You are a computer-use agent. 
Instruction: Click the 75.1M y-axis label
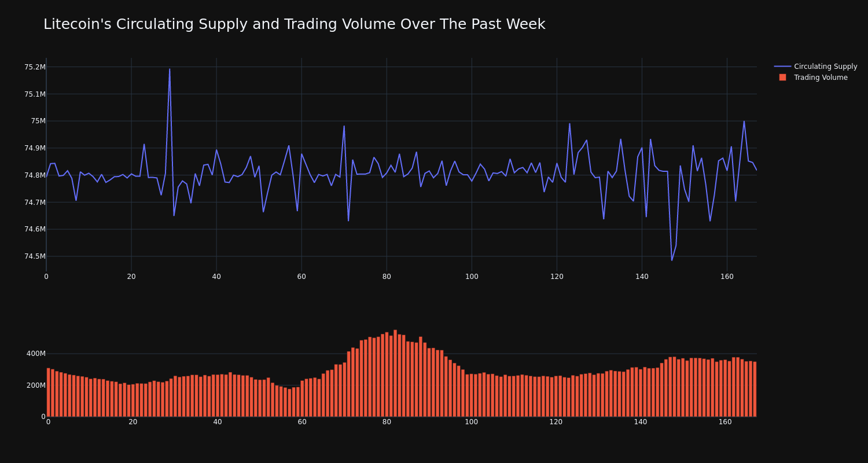(35, 94)
